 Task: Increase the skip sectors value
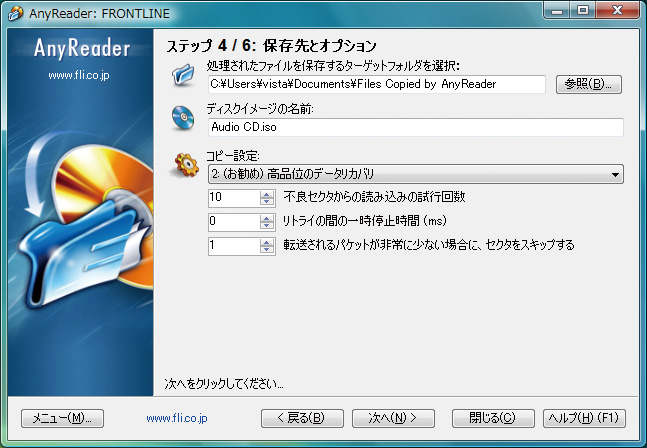point(267,243)
